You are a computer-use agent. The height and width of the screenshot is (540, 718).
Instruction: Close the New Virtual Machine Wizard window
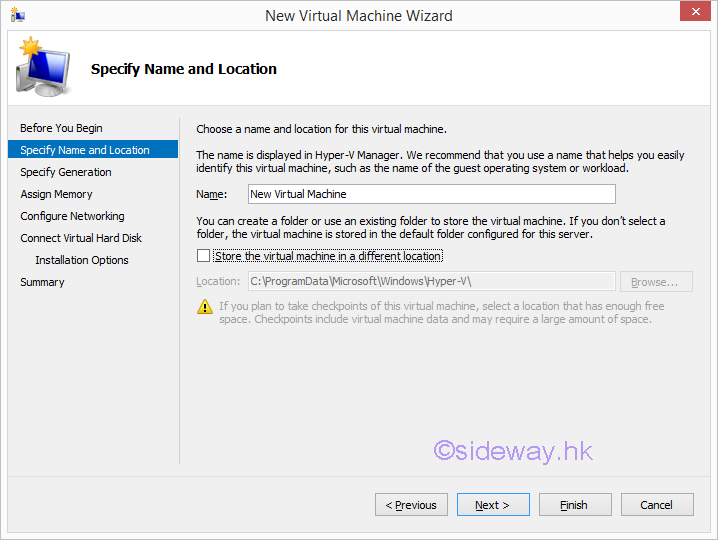tap(692, 13)
